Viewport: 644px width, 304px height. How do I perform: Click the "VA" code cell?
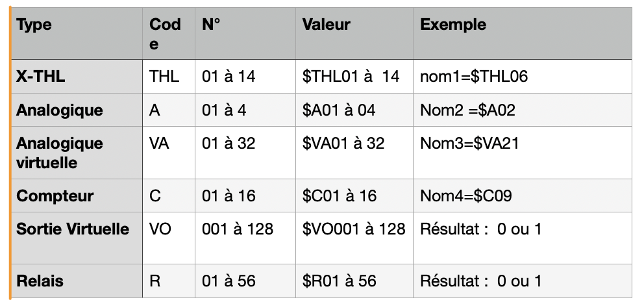click(x=159, y=143)
